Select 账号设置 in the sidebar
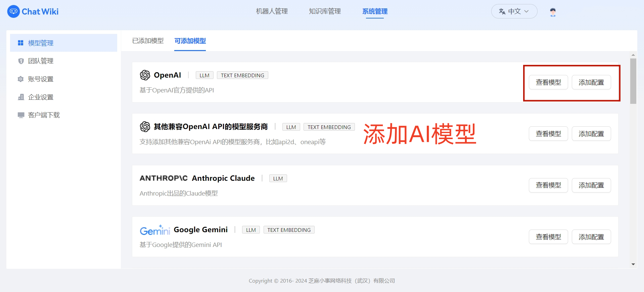 pos(63,79)
